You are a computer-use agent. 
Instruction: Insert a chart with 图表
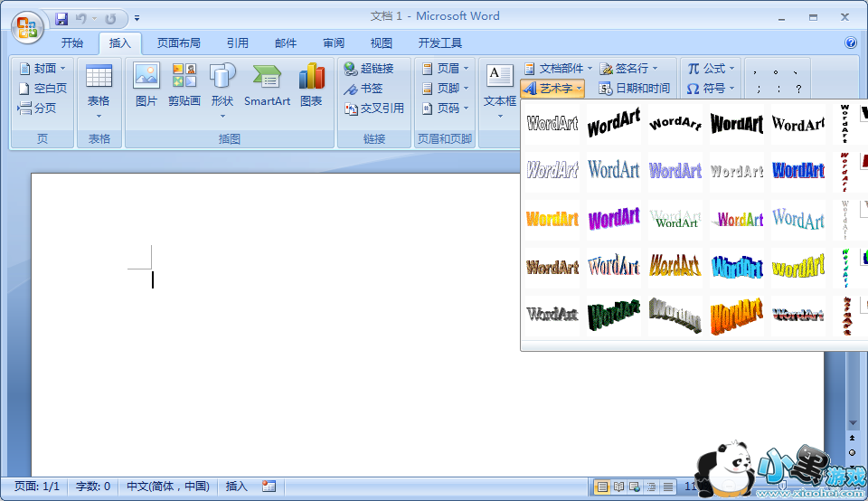[x=311, y=85]
